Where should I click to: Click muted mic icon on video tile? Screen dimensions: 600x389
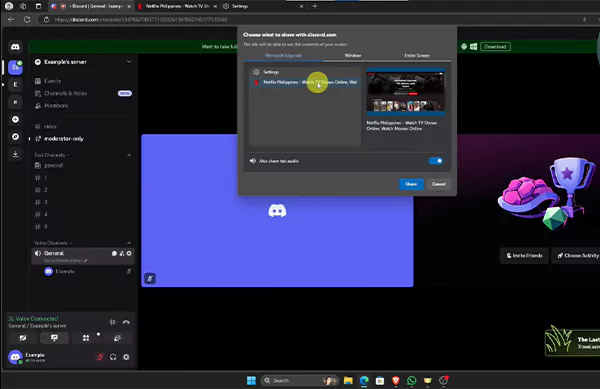(150, 278)
